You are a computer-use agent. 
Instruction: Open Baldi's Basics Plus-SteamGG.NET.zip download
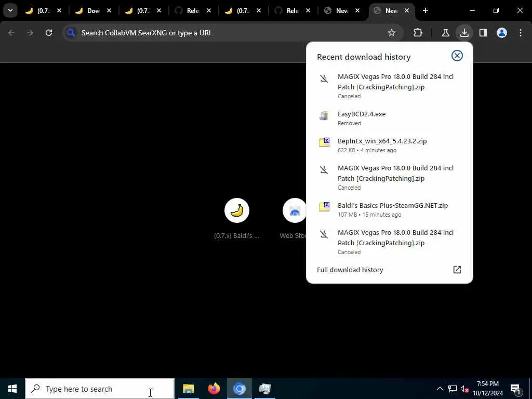coord(390,210)
